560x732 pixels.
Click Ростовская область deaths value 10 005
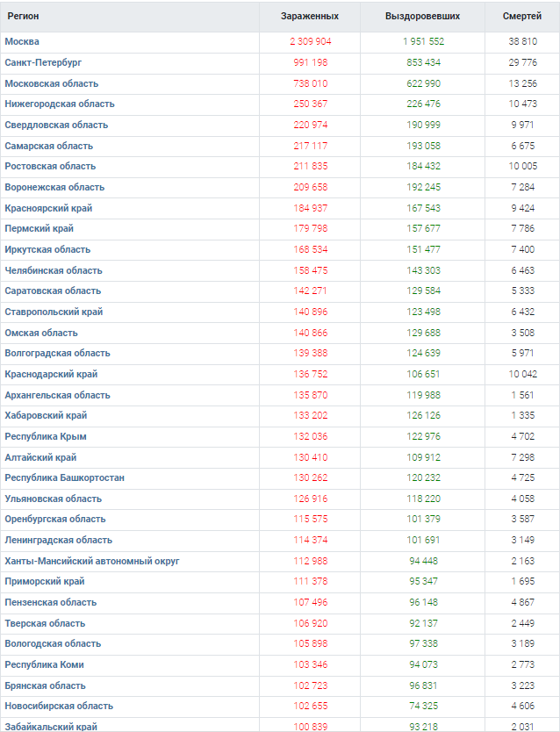pos(521,166)
